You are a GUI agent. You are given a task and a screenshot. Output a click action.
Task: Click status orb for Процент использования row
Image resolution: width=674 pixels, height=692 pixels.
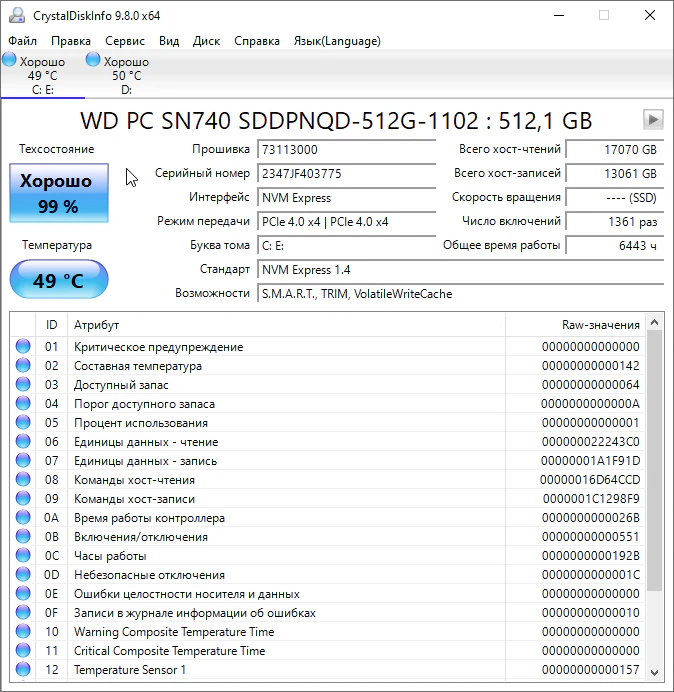23,423
